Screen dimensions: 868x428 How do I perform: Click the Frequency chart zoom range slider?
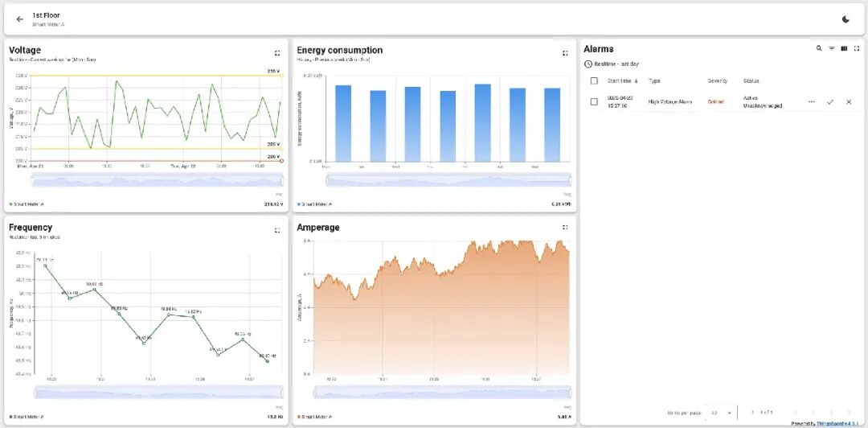pyautogui.click(x=159, y=393)
